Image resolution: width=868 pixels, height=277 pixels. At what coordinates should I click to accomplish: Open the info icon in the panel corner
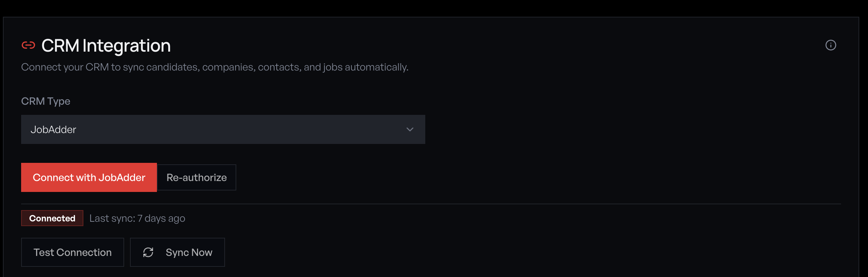coord(830,45)
